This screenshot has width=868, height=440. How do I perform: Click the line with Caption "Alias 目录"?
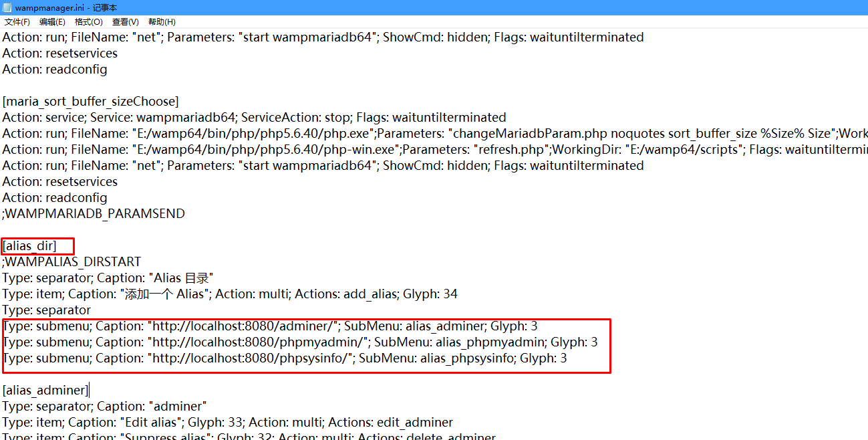pos(108,278)
